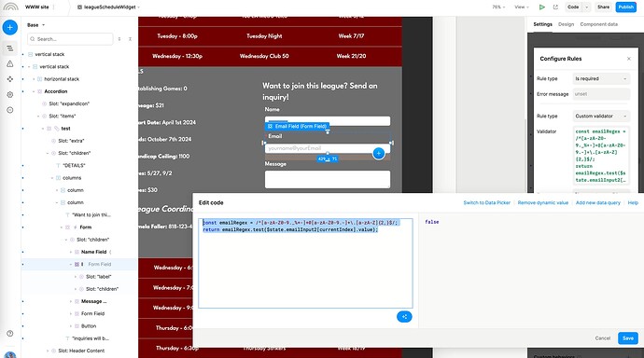Click the Email input on the canvas
Screen dimensions: 644x358
328,148
